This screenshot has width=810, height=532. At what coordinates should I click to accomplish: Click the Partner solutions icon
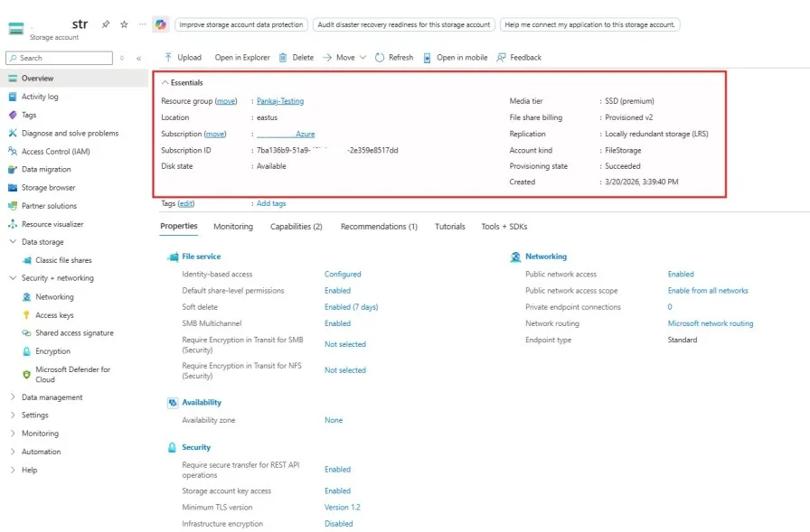coord(13,206)
